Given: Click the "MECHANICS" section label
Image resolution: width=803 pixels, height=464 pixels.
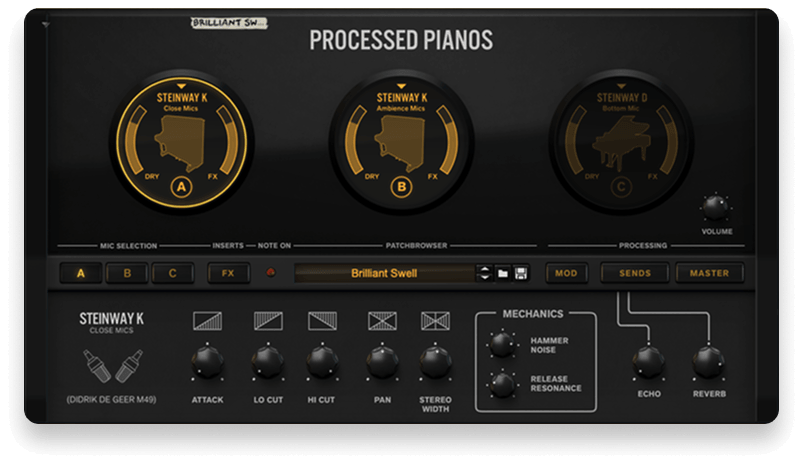Looking at the screenshot, I should click(x=533, y=313).
